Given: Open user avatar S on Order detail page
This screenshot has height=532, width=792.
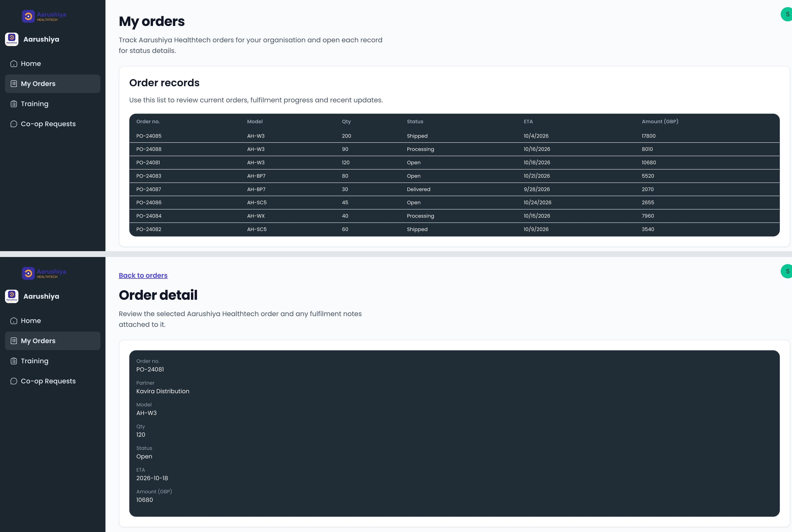Looking at the screenshot, I should point(787,271).
